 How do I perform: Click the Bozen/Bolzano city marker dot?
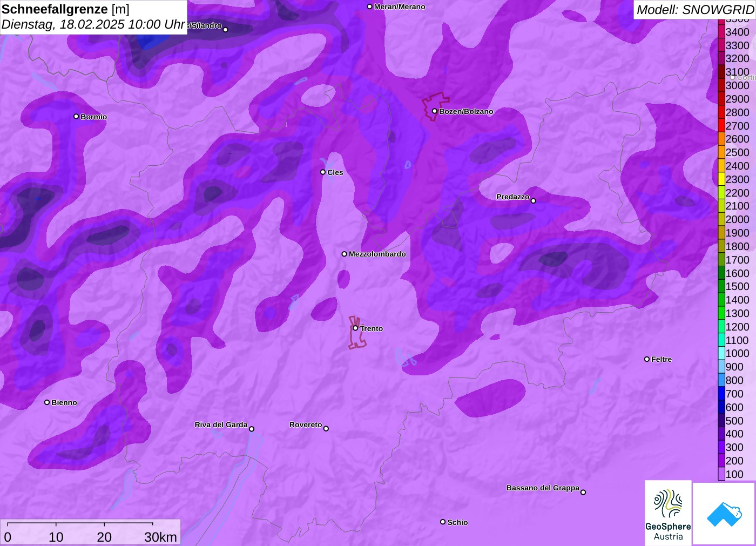tap(435, 111)
